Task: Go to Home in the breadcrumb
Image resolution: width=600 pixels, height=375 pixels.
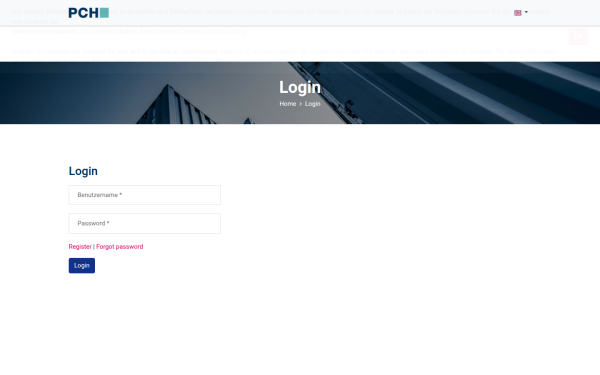Action: click(x=288, y=104)
